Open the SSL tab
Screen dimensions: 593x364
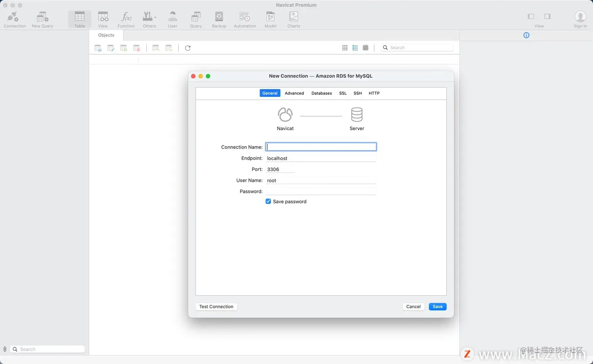tap(343, 93)
